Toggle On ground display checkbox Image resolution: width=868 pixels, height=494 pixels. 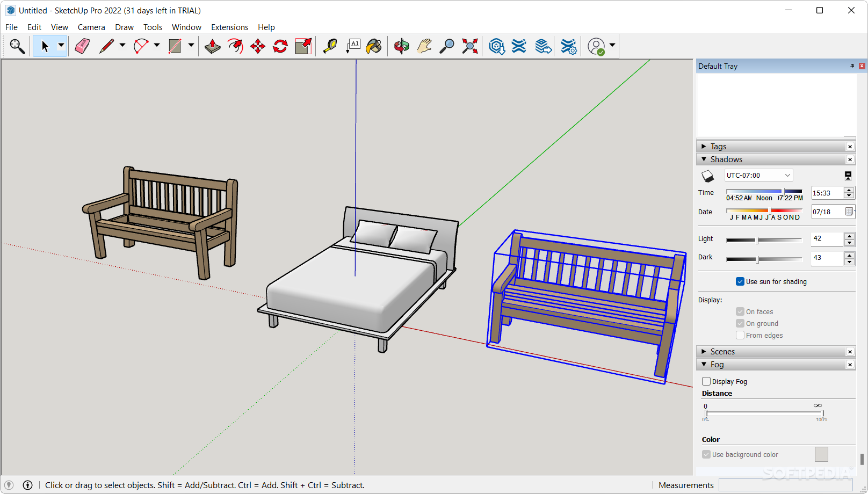pos(740,323)
